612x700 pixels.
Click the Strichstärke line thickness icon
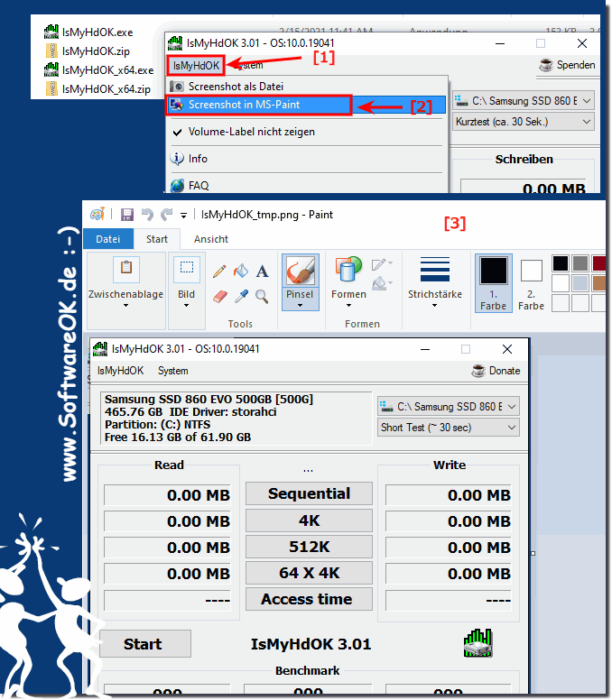coord(435,269)
